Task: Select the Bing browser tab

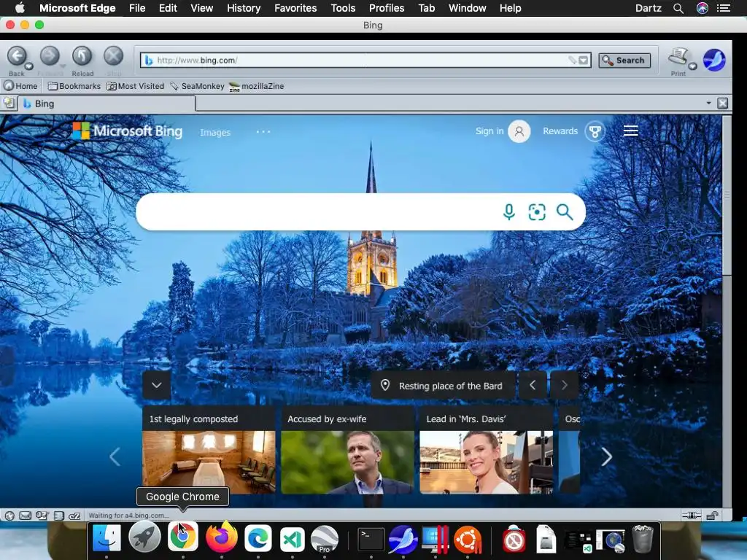Action: pyautogui.click(x=107, y=104)
